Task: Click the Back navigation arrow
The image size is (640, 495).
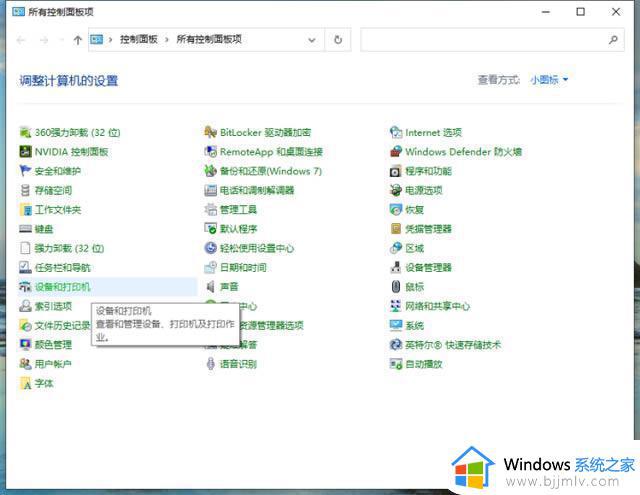Action: [21, 40]
